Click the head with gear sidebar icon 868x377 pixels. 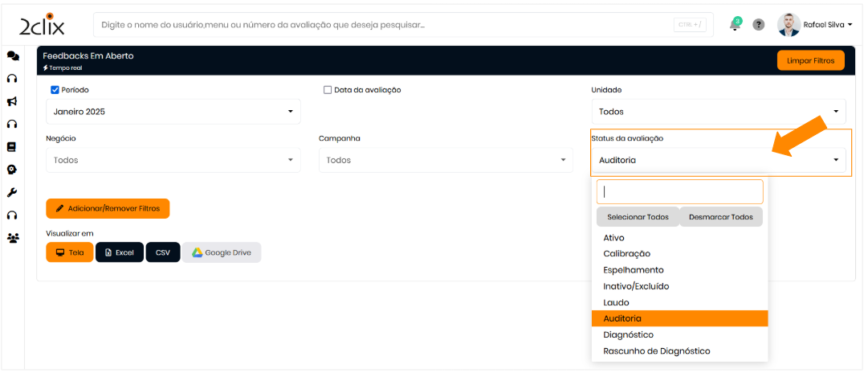13,170
